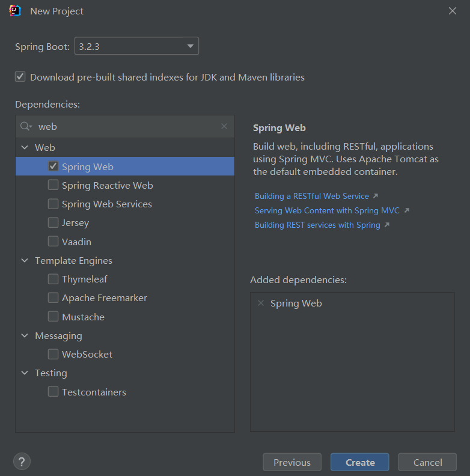The width and height of the screenshot is (470, 476).
Task: Uncheck the Spring Web dependency
Action: [x=53, y=166]
